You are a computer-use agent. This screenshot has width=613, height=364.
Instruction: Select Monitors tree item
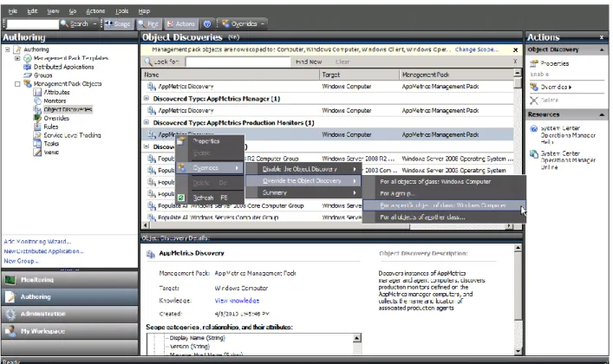click(x=55, y=101)
